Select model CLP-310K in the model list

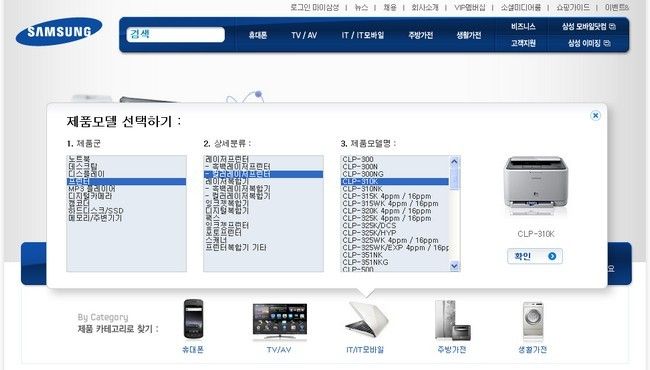pyautogui.click(x=395, y=181)
